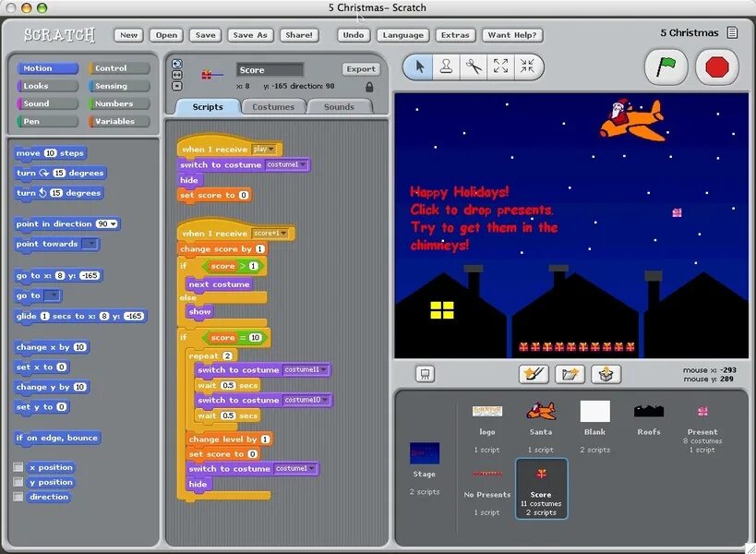
Task: Click the Undo button
Action: (x=354, y=35)
